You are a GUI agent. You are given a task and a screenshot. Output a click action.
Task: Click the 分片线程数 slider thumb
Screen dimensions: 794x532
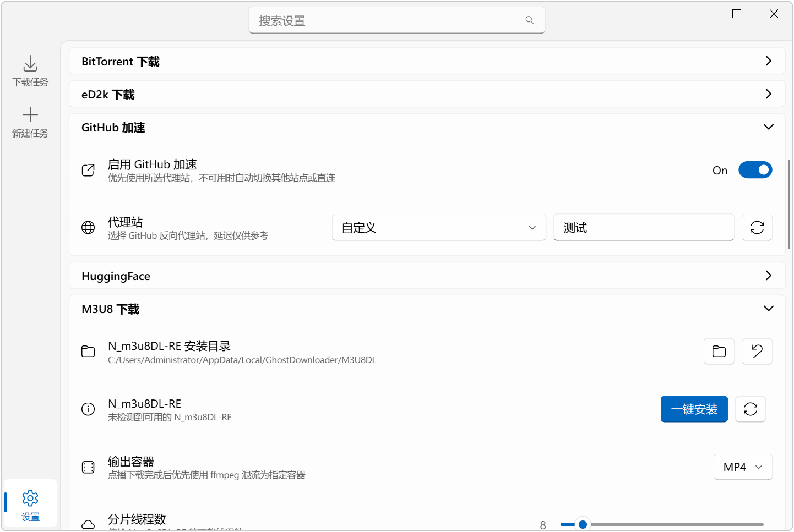click(x=583, y=524)
